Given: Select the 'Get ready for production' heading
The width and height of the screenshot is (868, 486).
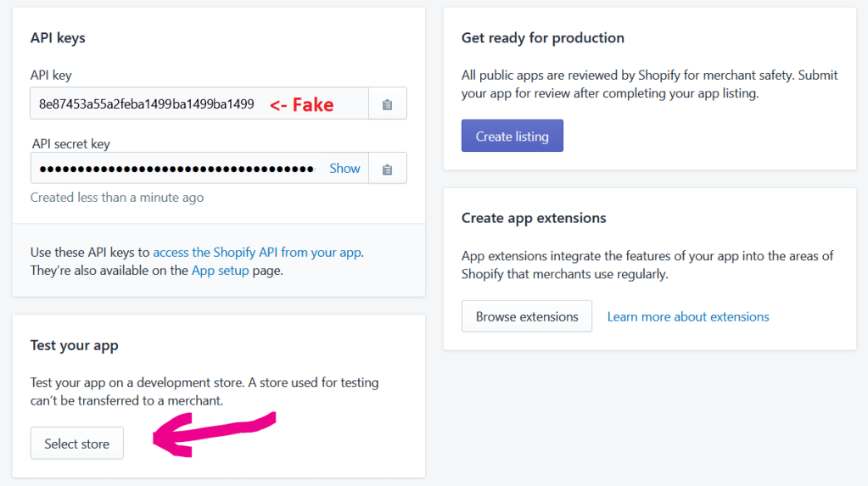Looking at the screenshot, I should 542,38.
